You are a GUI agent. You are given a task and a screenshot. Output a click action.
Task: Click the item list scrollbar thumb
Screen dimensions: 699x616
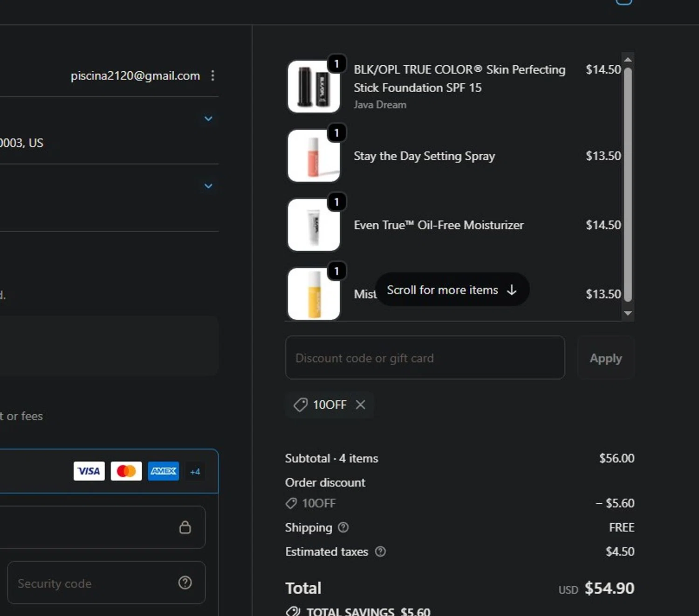(x=628, y=185)
